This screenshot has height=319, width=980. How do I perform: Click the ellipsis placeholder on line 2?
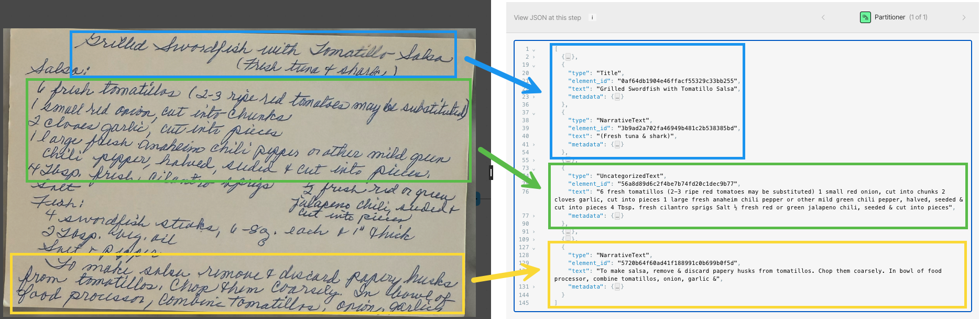568,57
